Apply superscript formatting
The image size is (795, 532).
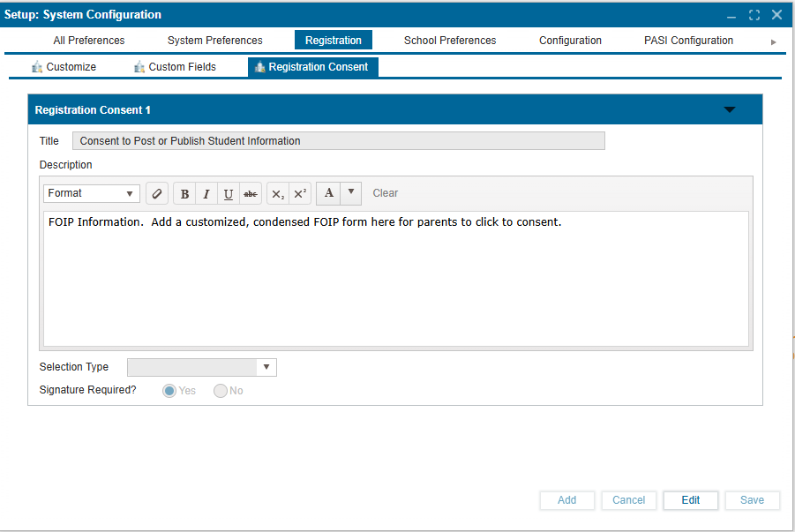tap(298, 193)
